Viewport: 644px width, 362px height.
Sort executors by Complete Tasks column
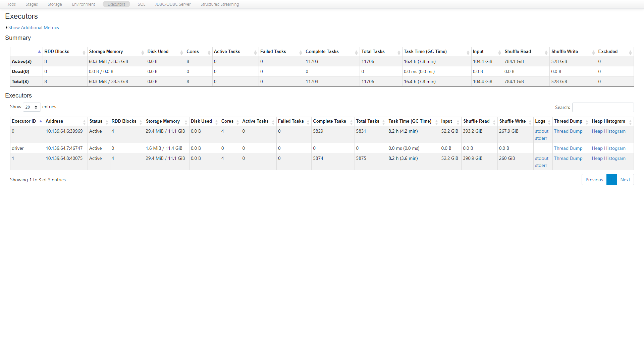coord(329,121)
